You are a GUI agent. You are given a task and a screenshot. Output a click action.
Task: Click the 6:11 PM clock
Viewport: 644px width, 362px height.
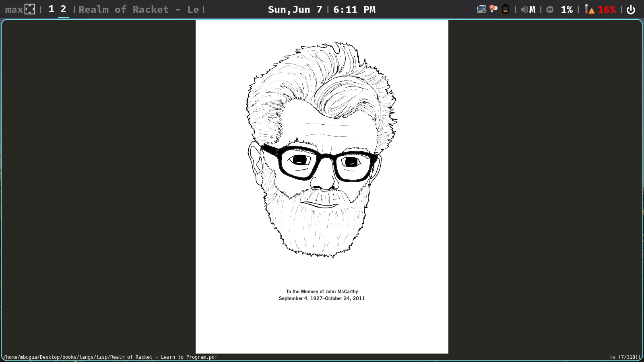[354, 9]
